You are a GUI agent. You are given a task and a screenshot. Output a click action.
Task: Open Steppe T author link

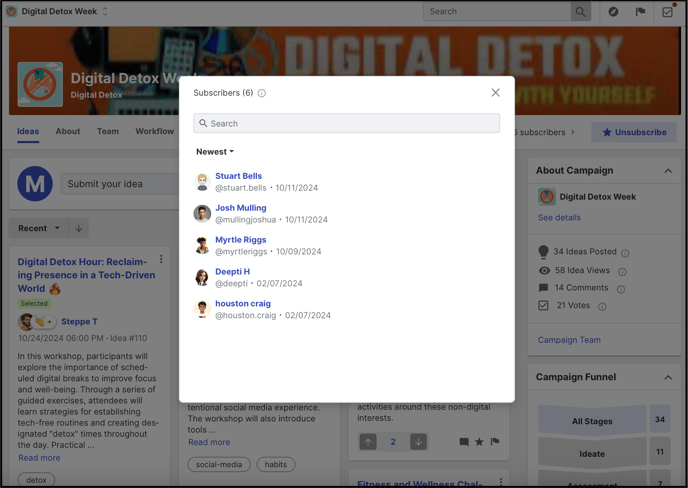pos(79,322)
